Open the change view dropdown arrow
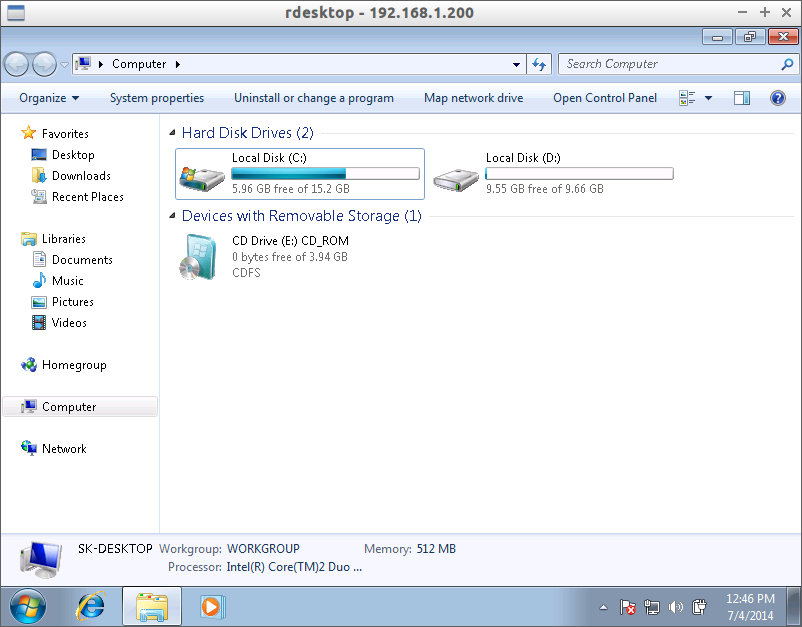The width and height of the screenshot is (802, 627). click(x=708, y=98)
